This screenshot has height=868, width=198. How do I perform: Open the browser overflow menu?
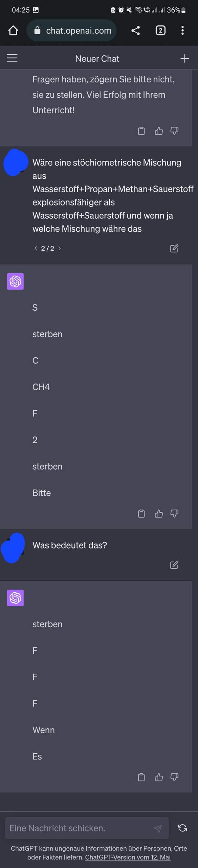point(183,31)
